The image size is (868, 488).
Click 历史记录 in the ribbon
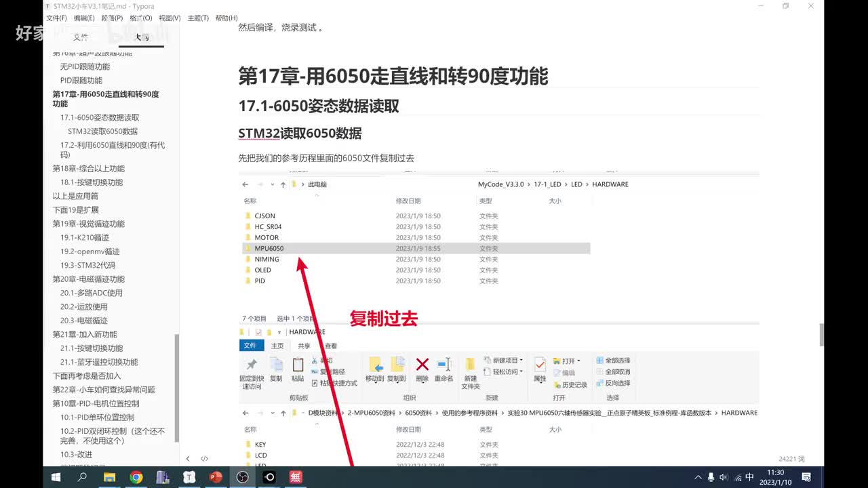[570, 384]
